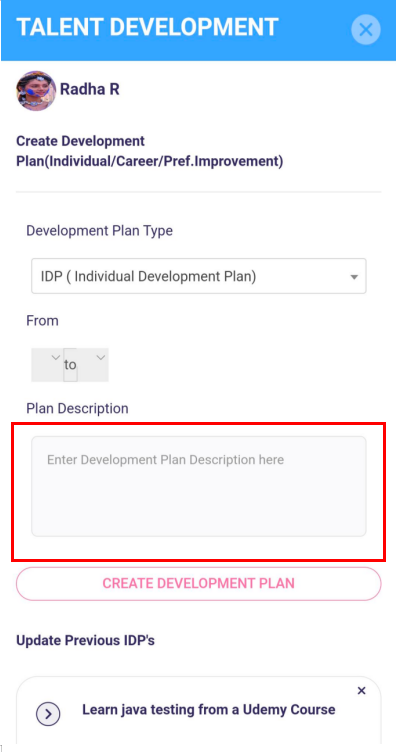Select the IDP ( Individual Development Plan) value
The height and width of the screenshot is (752, 398).
149,277
